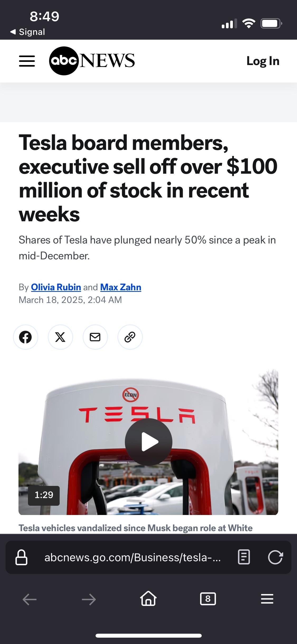Show site security lock info
297x644 pixels.
[x=21, y=557]
